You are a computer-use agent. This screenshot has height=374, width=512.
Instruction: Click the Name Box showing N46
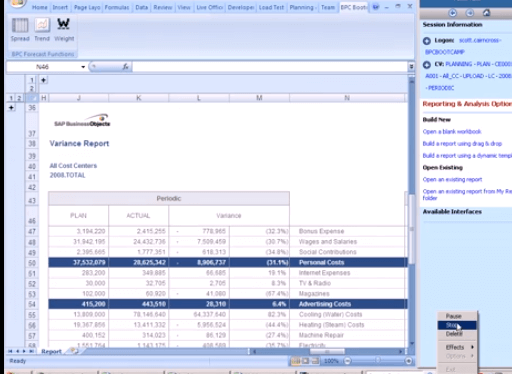tap(42, 67)
